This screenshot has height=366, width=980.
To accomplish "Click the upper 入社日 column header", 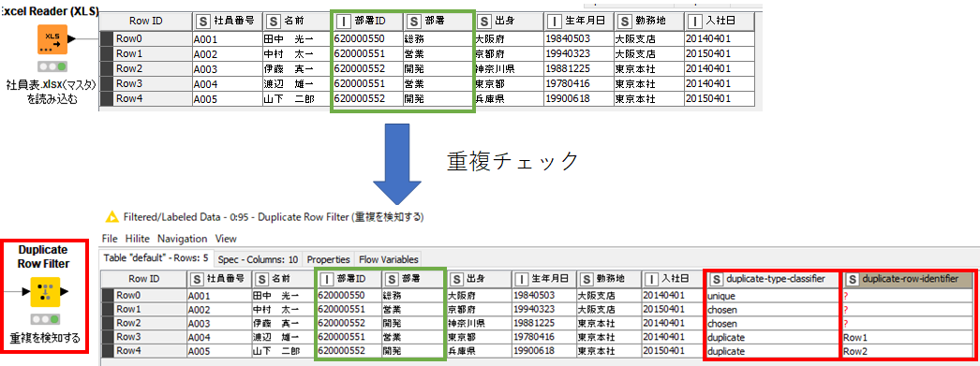I will point(720,21).
